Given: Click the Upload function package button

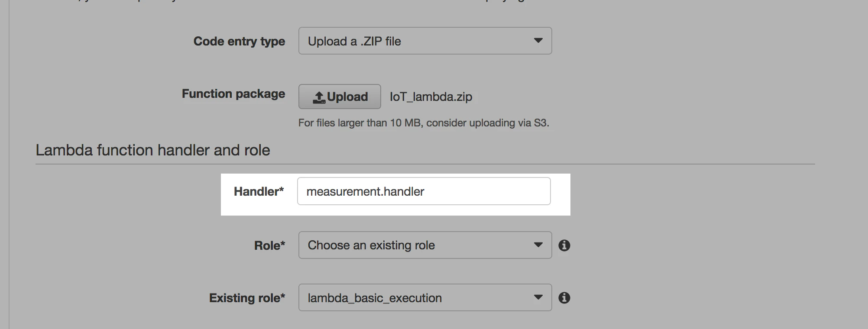Looking at the screenshot, I should tap(340, 97).
